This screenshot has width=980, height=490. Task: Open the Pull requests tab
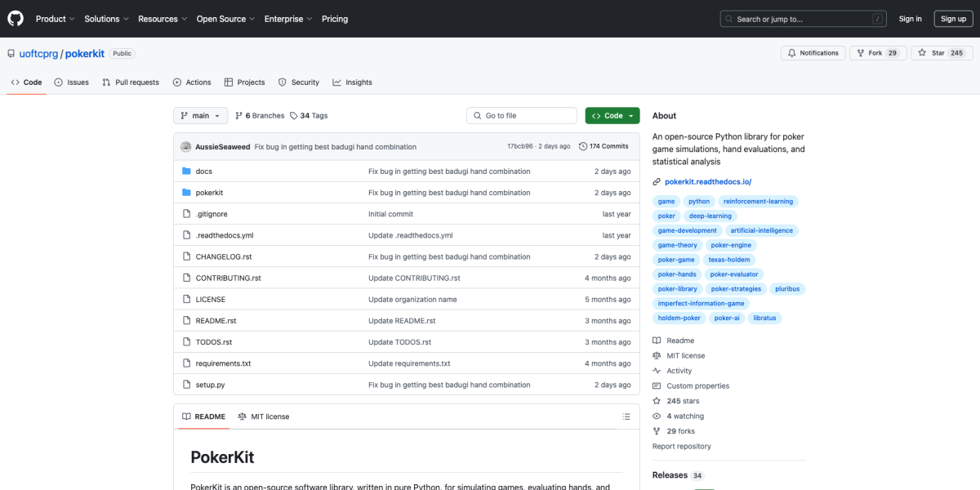131,82
